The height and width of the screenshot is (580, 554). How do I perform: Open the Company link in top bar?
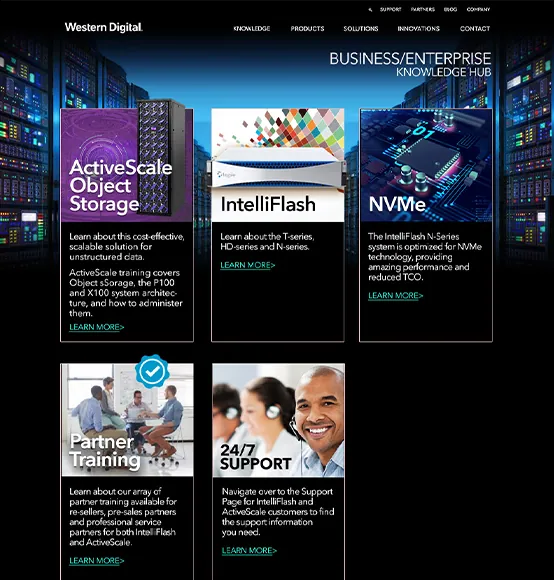tap(478, 9)
